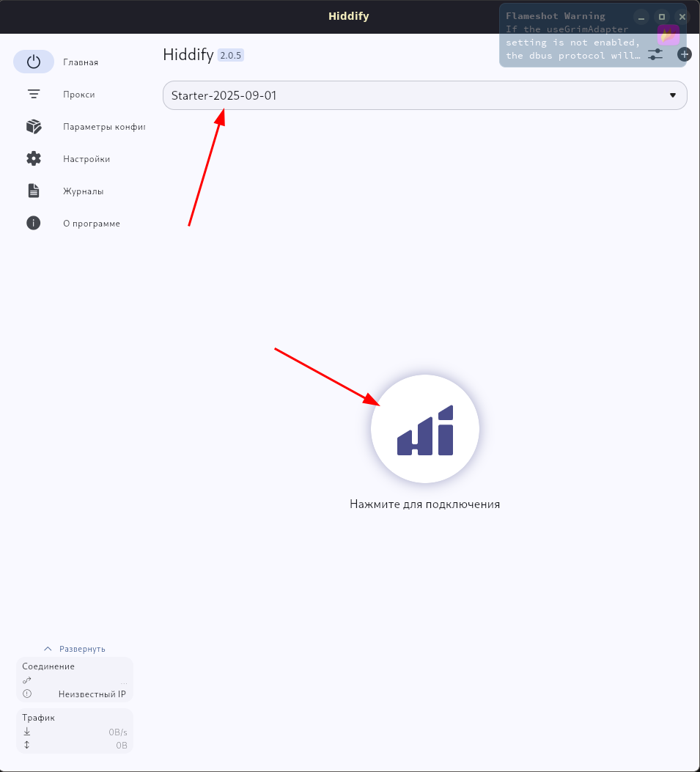700x772 pixels.
Task: Click the Hiddify heading beside version badge
Action: pos(188,54)
